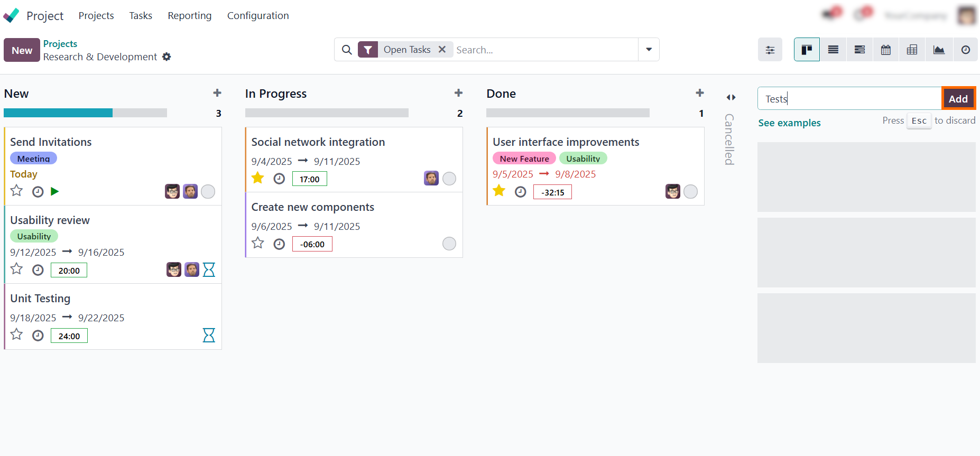Start the timer on Send Invitations
The height and width of the screenshot is (456, 980).
(55, 191)
